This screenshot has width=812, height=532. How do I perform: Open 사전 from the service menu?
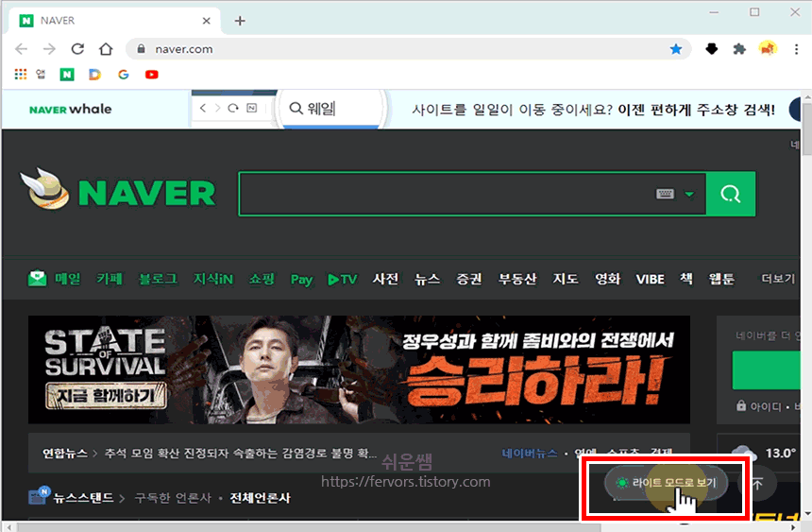[385, 279]
